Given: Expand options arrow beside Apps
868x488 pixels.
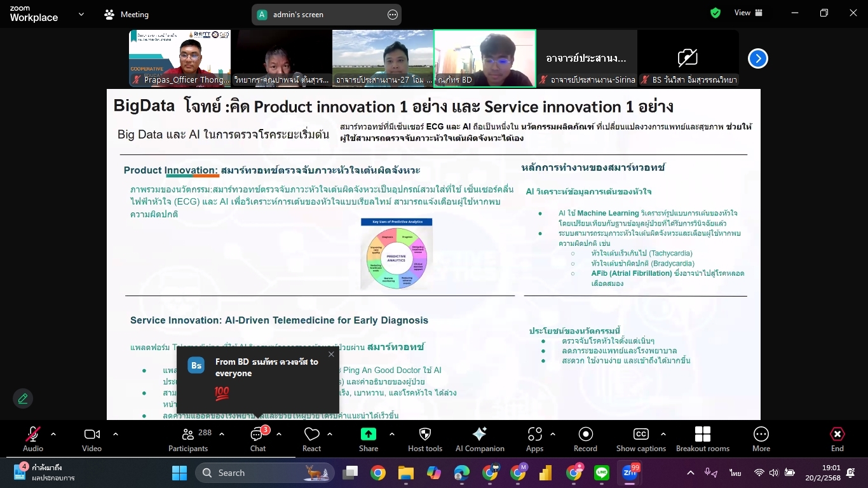Looking at the screenshot, I should [x=553, y=435].
